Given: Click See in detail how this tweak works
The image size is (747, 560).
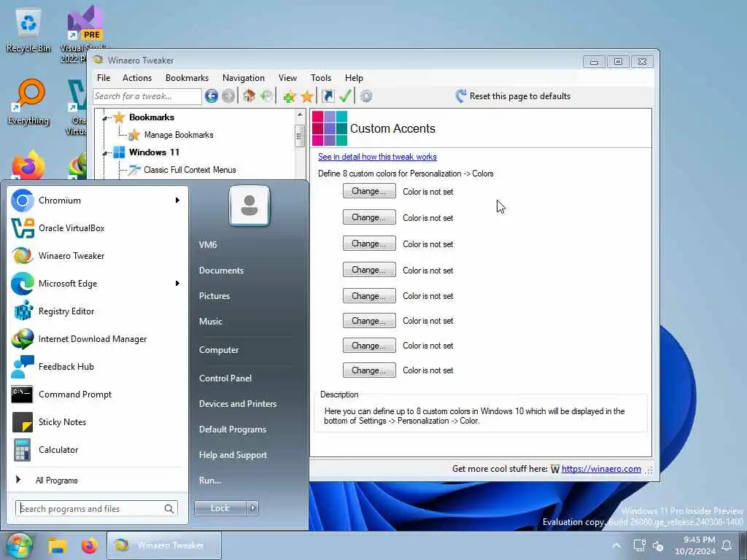Looking at the screenshot, I should pos(377,157).
